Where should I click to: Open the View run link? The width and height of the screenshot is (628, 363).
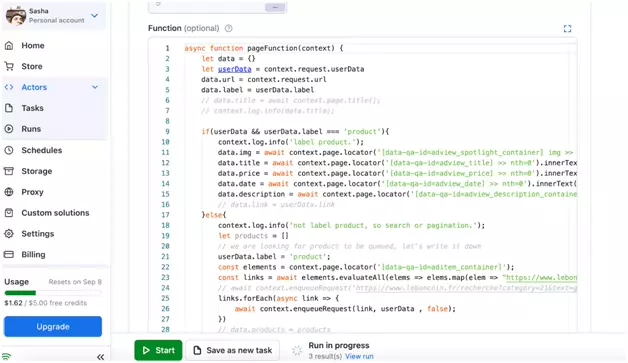359,356
